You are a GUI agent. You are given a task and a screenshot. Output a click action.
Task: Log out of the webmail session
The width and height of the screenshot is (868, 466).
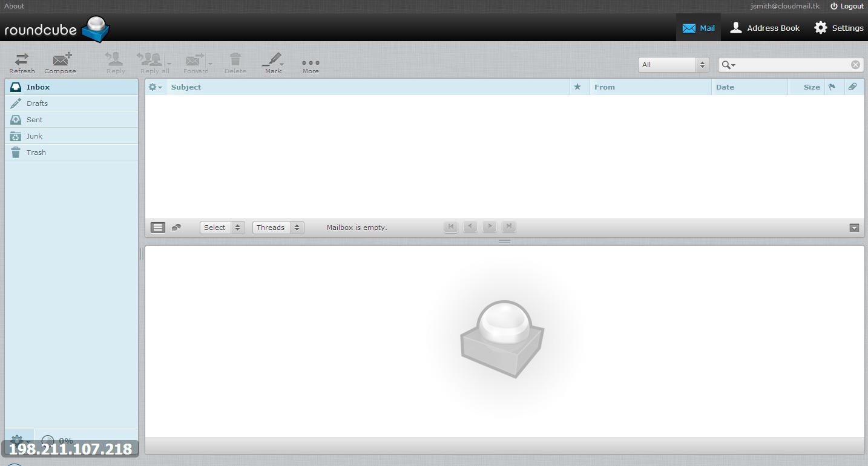847,6
